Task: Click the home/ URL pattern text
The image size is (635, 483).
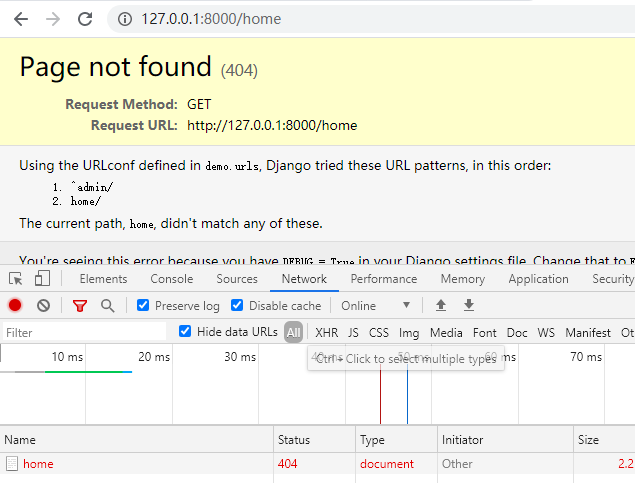Action: coord(85,201)
